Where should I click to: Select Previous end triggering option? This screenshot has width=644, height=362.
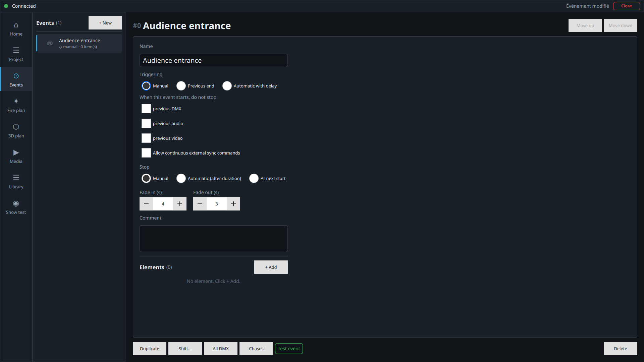pos(181,86)
